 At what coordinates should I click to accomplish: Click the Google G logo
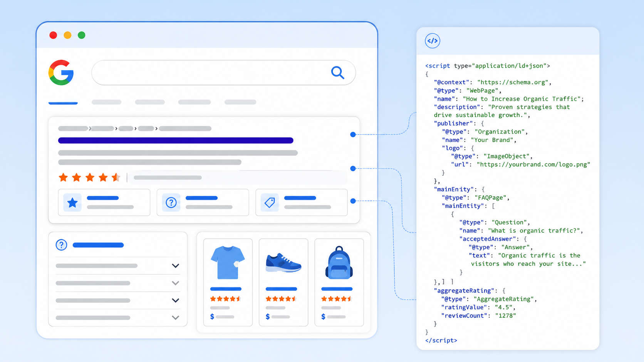pyautogui.click(x=61, y=72)
